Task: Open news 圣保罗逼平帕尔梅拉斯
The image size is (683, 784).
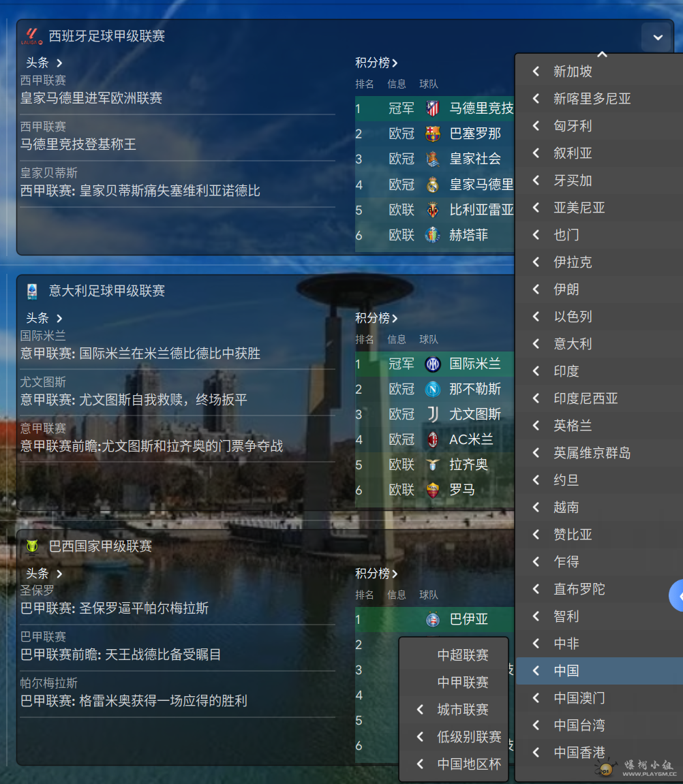Action: tap(115, 608)
